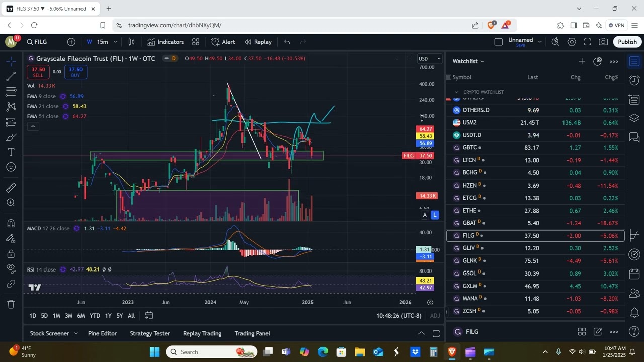Click the Windows Start button
The image size is (644, 362).
[x=154, y=352]
